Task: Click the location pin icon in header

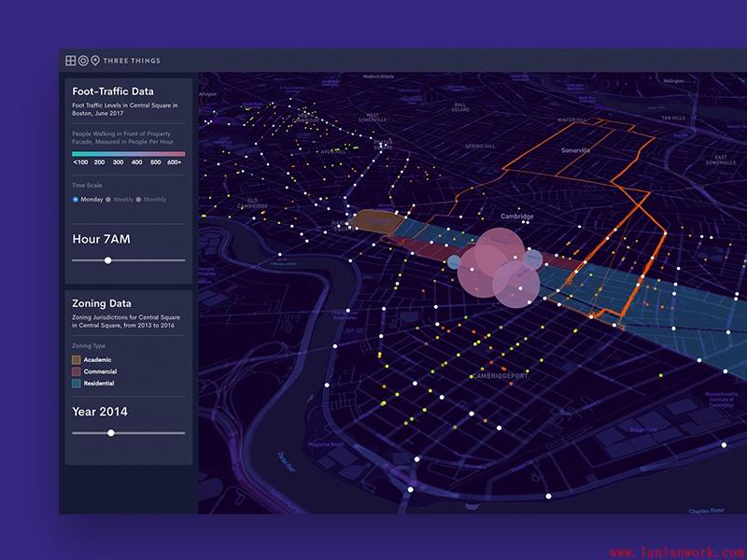Action: point(94,61)
